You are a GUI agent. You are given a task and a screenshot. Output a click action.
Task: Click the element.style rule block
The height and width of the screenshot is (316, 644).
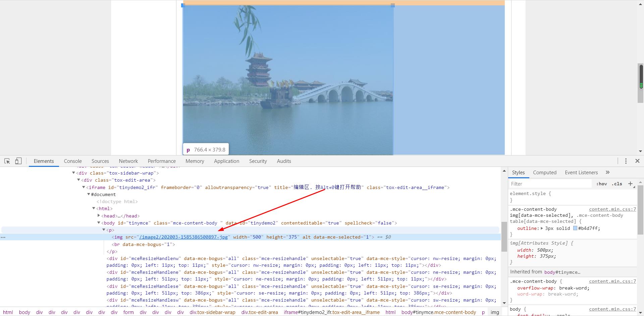[x=572, y=197]
